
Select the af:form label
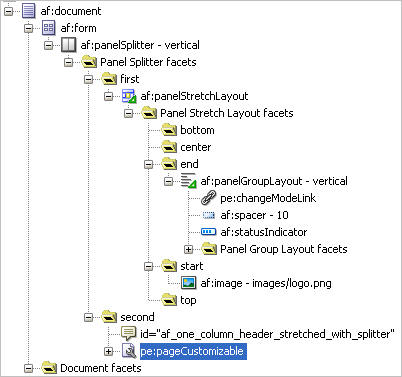click(78, 28)
